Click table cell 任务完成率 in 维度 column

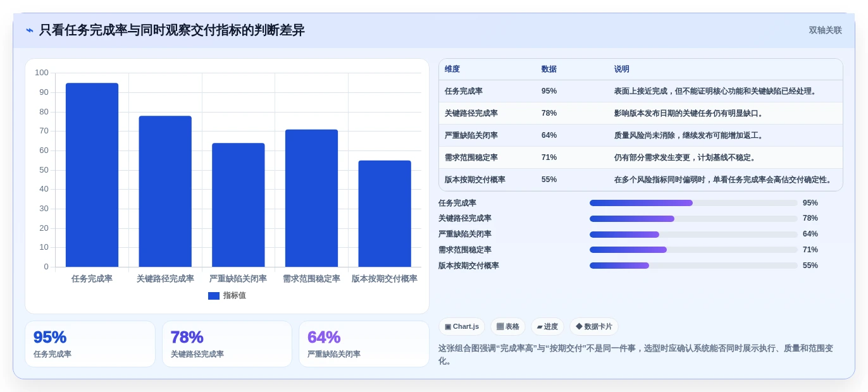[464, 91]
